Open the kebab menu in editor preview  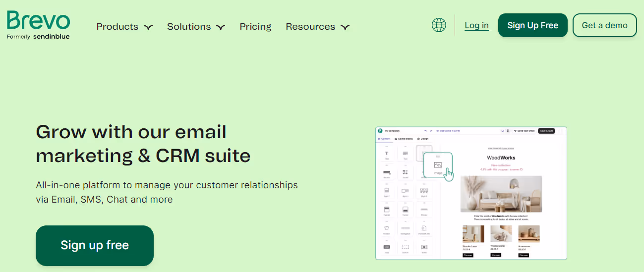coord(559,131)
